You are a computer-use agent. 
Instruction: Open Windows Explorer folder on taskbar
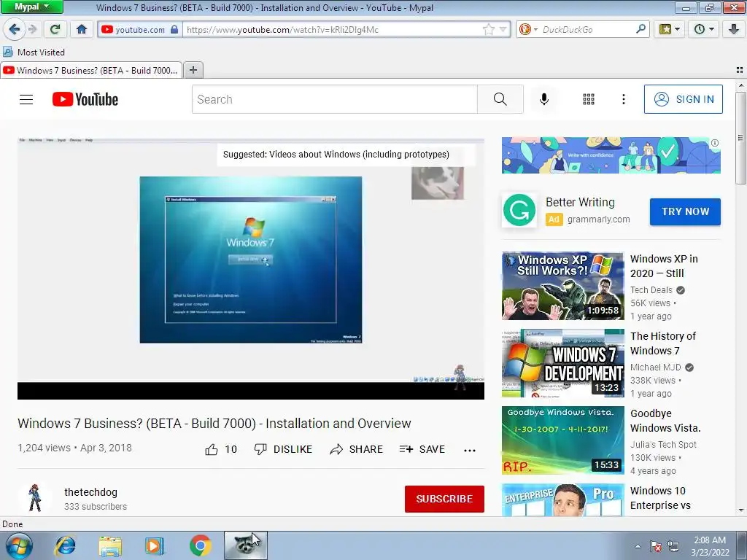tap(110, 545)
